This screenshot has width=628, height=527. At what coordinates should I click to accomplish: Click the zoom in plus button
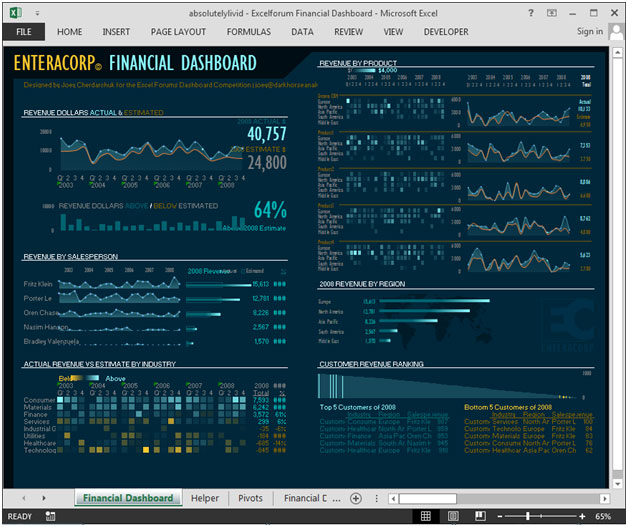(x=582, y=516)
